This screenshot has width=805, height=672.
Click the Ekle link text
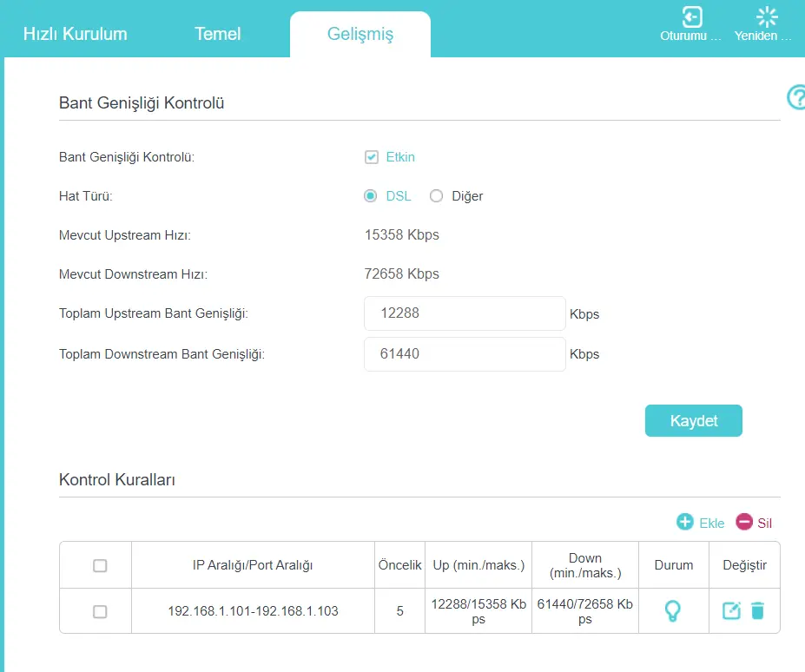(x=712, y=524)
